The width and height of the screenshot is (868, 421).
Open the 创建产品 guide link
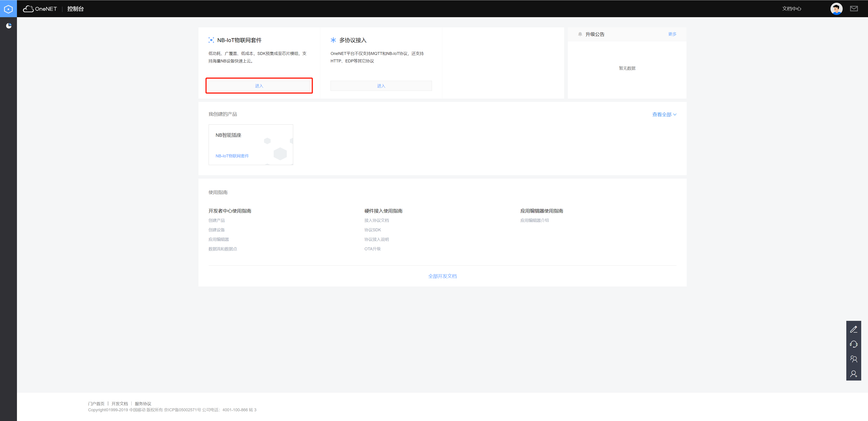(x=216, y=220)
